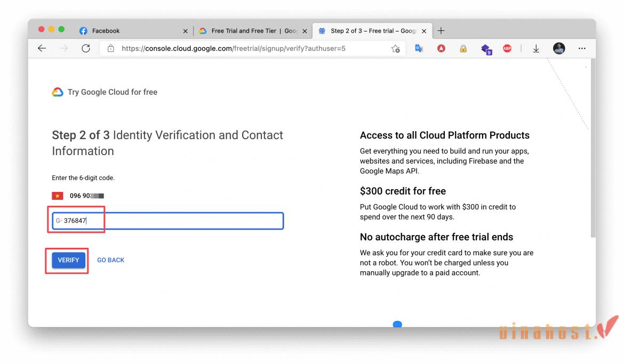Image resolution: width=624 pixels, height=364 pixels.
Task: Click the GO BACK link
Action: pos(110,260)
